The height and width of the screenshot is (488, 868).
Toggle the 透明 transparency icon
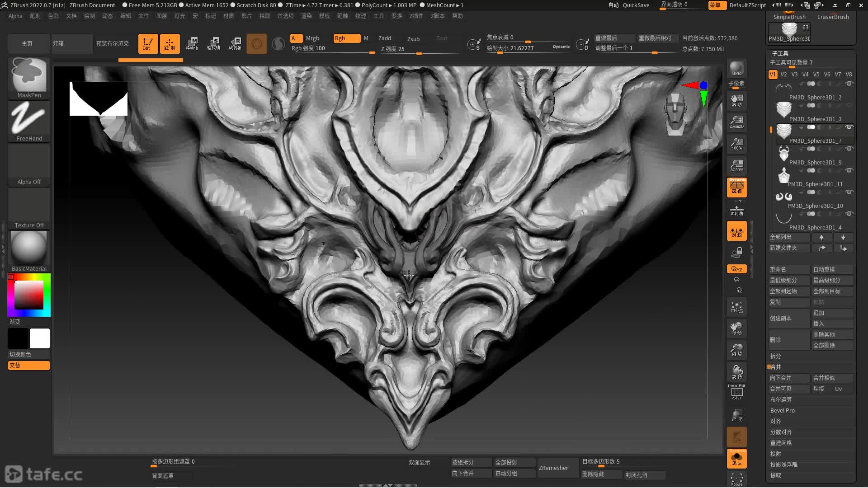click(736, 415)
